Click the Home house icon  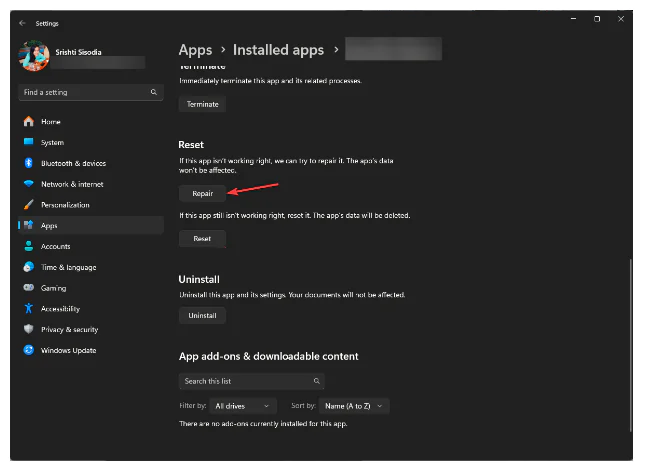click(x=29, y=122)
